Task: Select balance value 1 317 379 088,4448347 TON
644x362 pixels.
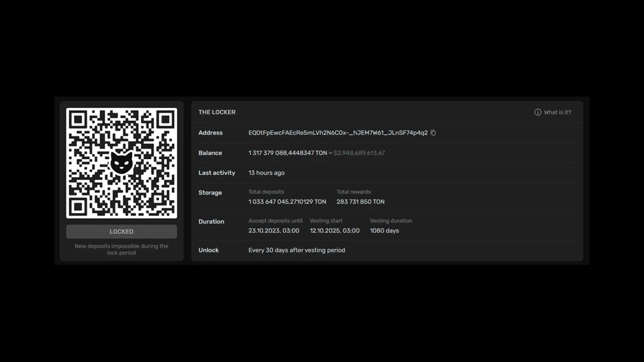Action: (288, 153)
